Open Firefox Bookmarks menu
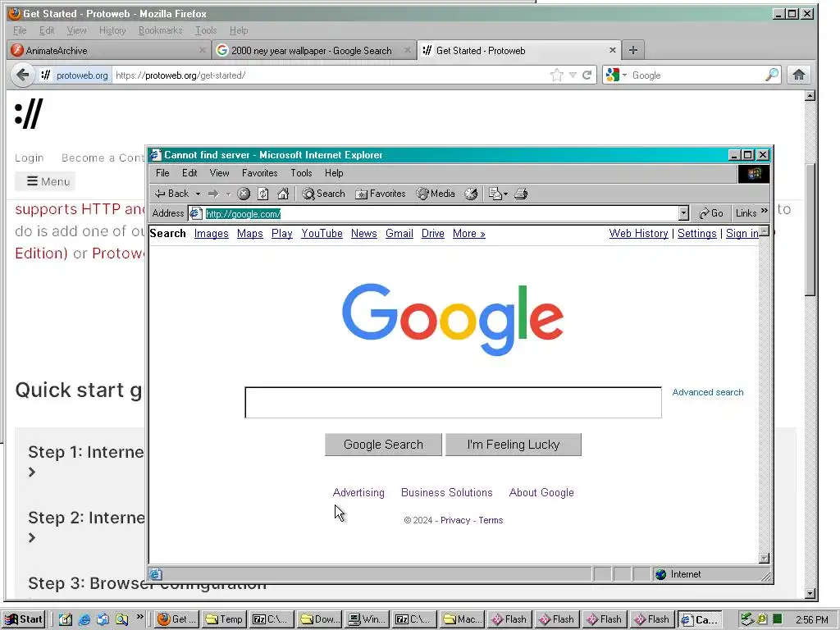The width and height of the screenshot is (840, 630). (160, 30)
